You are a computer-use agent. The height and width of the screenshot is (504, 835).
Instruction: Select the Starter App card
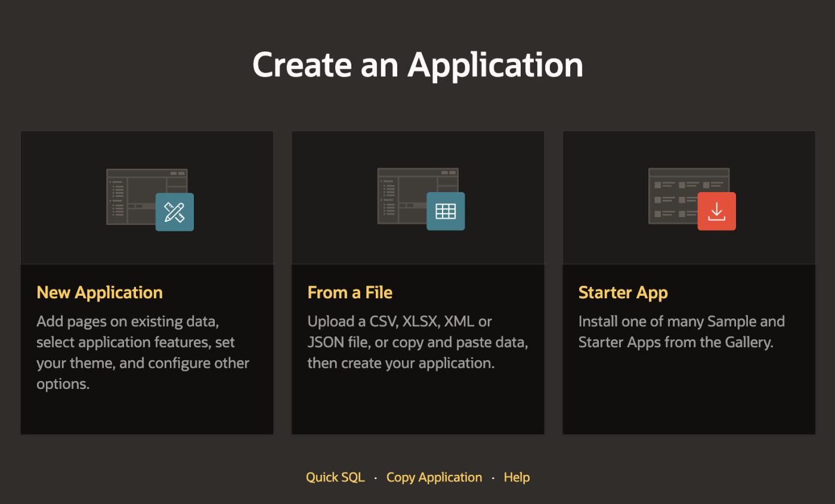tap(689, 282)
